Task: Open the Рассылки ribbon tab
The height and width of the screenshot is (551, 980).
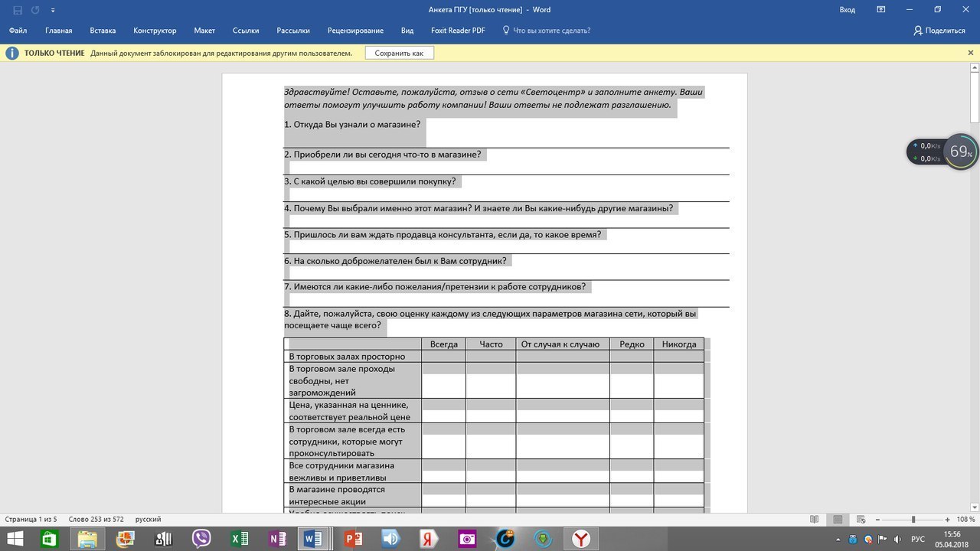Action: [293, 31]
